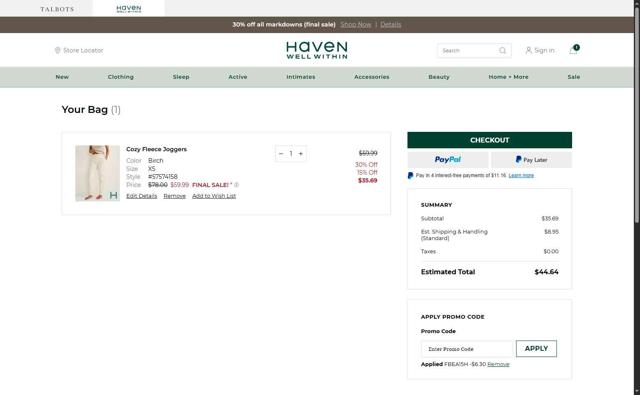Click the Store Locator pin icon
This screenshot has height=395, width=640.
tap(58, 50)
